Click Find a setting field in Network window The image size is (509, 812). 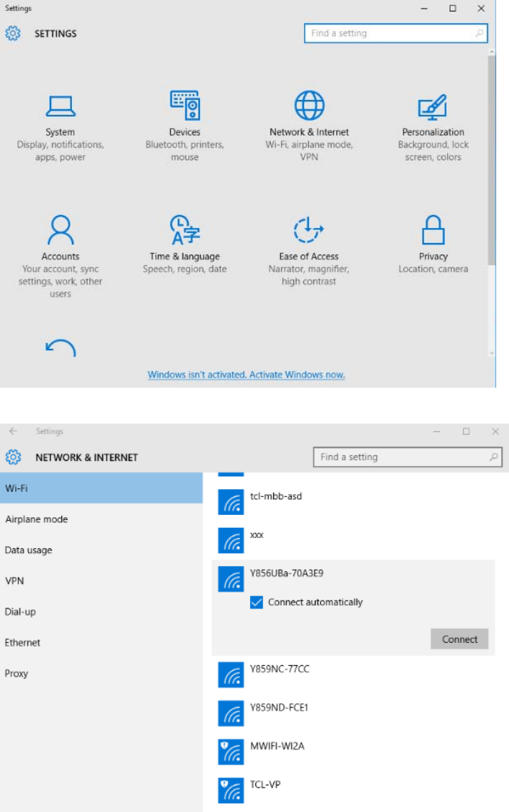click(408, 457)
